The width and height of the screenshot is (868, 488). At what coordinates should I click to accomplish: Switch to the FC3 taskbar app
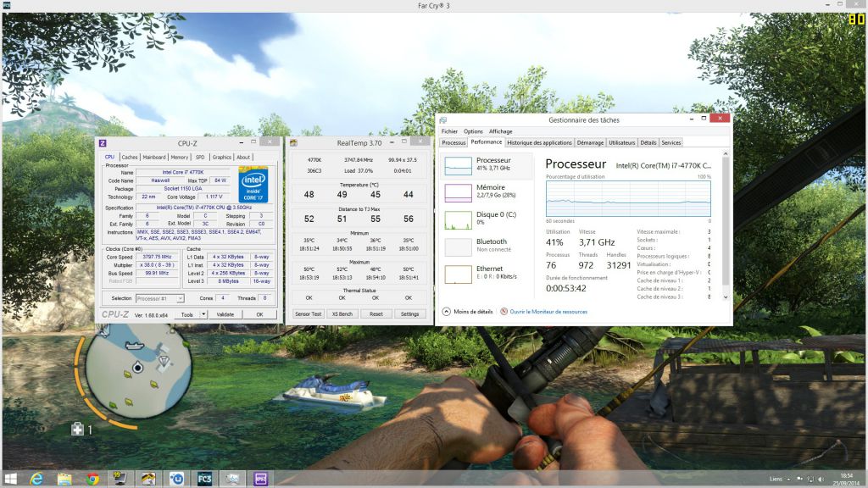(204, 479)
